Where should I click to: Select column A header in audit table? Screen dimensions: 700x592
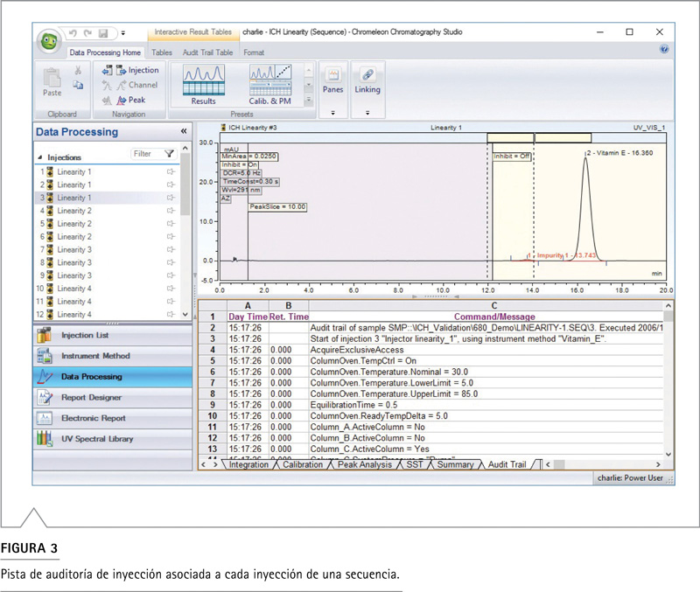248,305
